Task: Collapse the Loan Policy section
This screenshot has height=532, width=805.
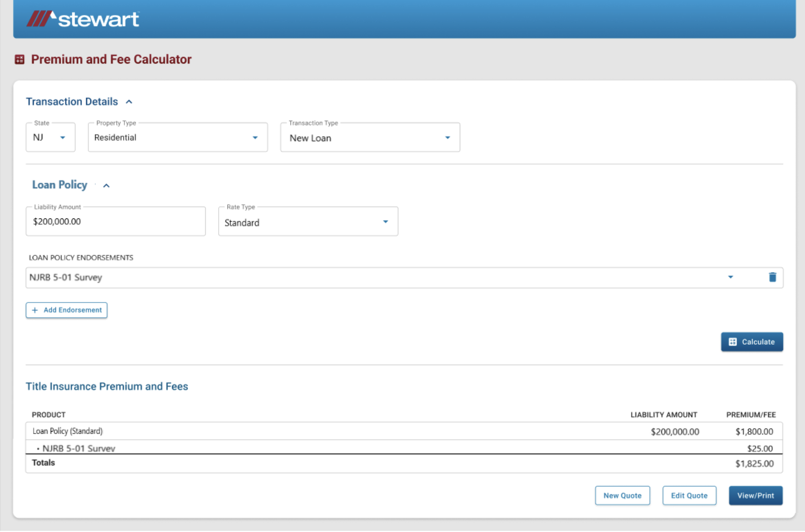Action: (106, 186)
